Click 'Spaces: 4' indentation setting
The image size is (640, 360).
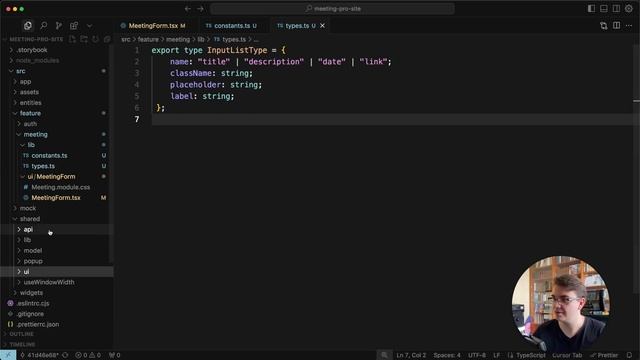pos(447,355)
